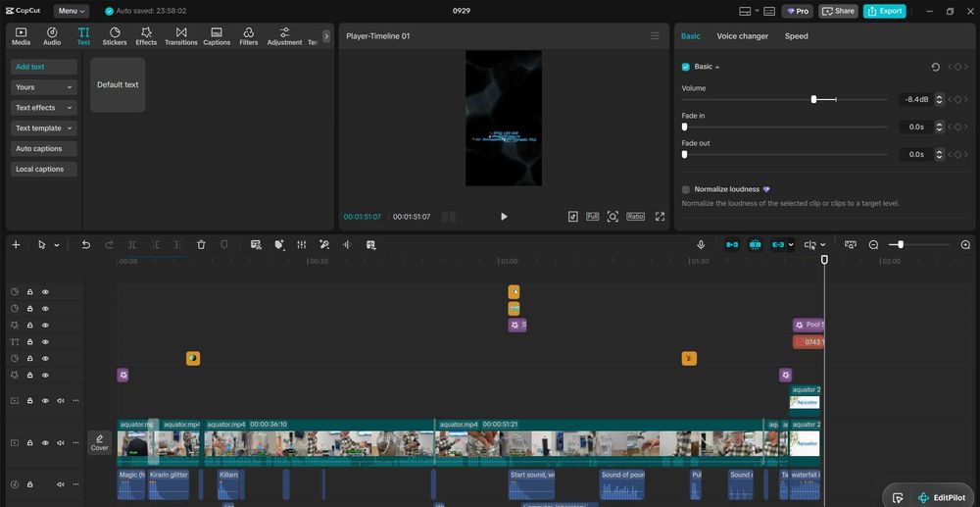Open the Filters panel

(248, 36)
